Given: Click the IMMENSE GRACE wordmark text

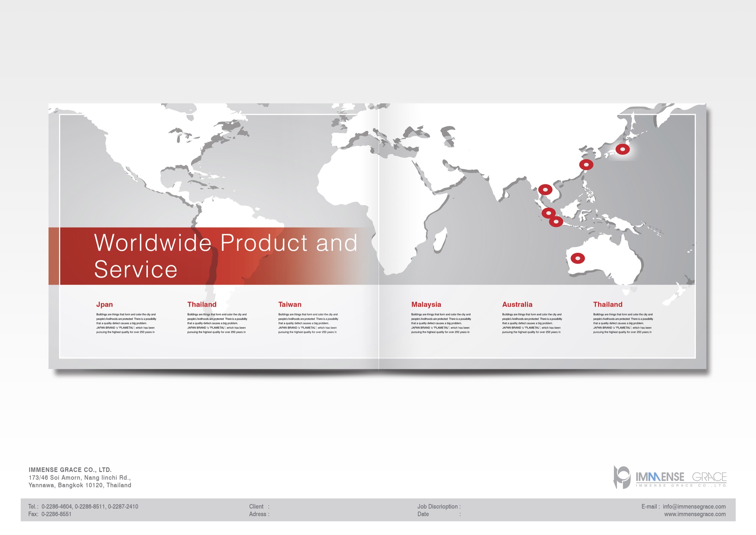Looking at the screenshot, I should [681, 477].
